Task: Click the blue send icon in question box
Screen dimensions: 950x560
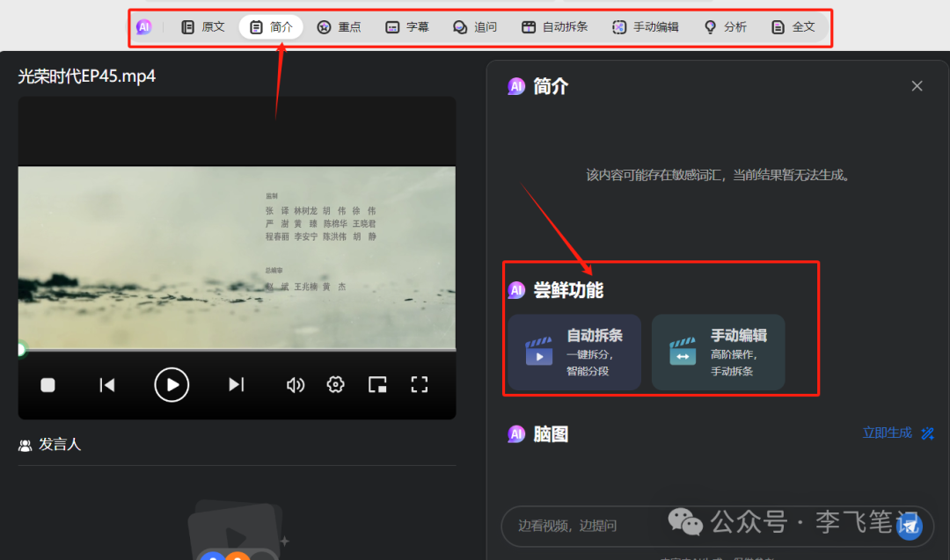Action: click(909, 526)
